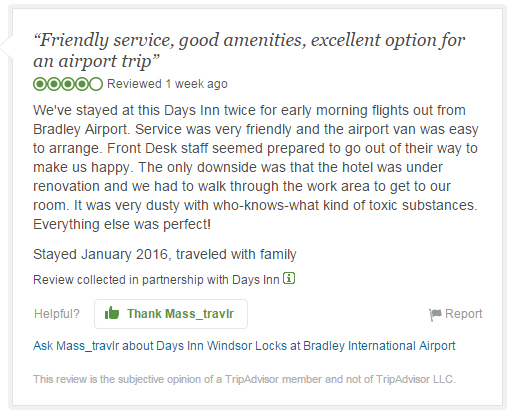The height and width of the screenshot is (417, 512).
Task: Click the "Reviewed 1 week ago" text
Action: [x=167, y=84]
